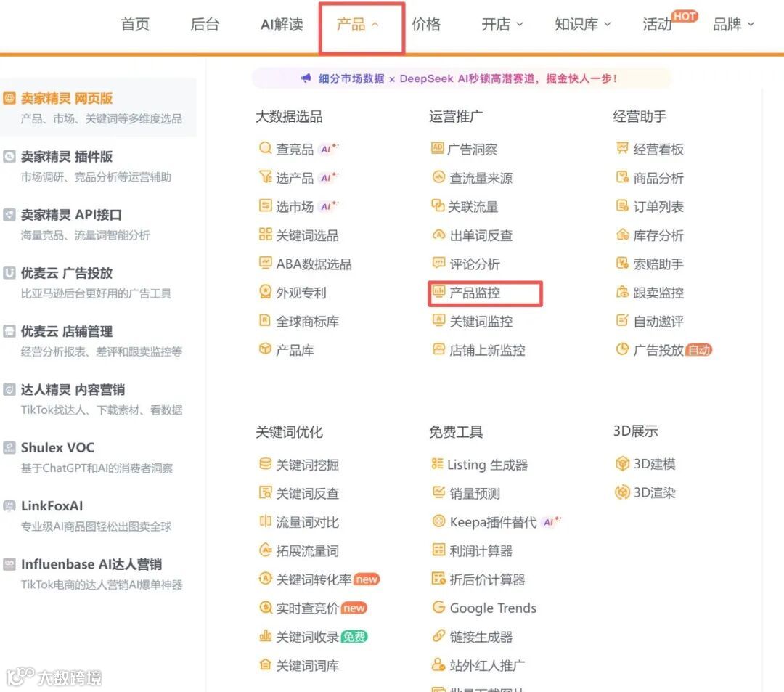784x692 pixels.
Task: Click the 自动邀评 icon
Action: click(x=622, y=320)
